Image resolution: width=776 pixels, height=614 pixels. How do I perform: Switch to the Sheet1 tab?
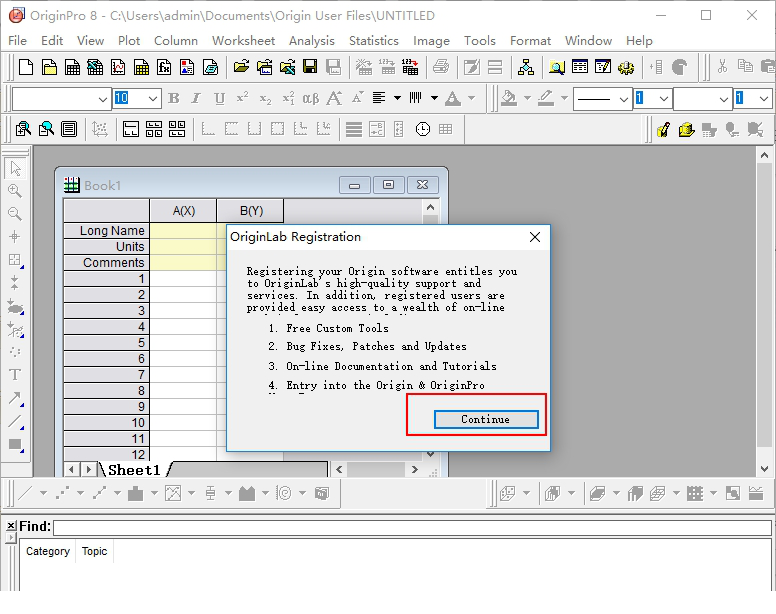click(134, 470)
